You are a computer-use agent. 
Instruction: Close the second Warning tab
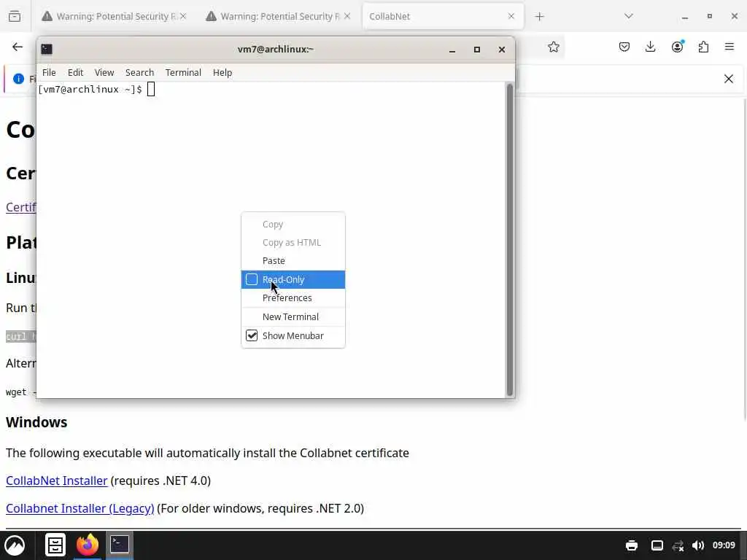click(x=347, y=16)
